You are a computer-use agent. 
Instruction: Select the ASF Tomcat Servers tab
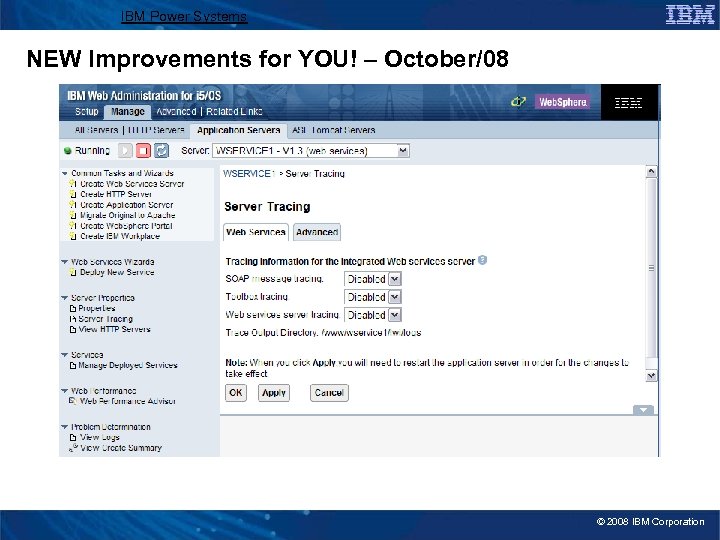334,130
